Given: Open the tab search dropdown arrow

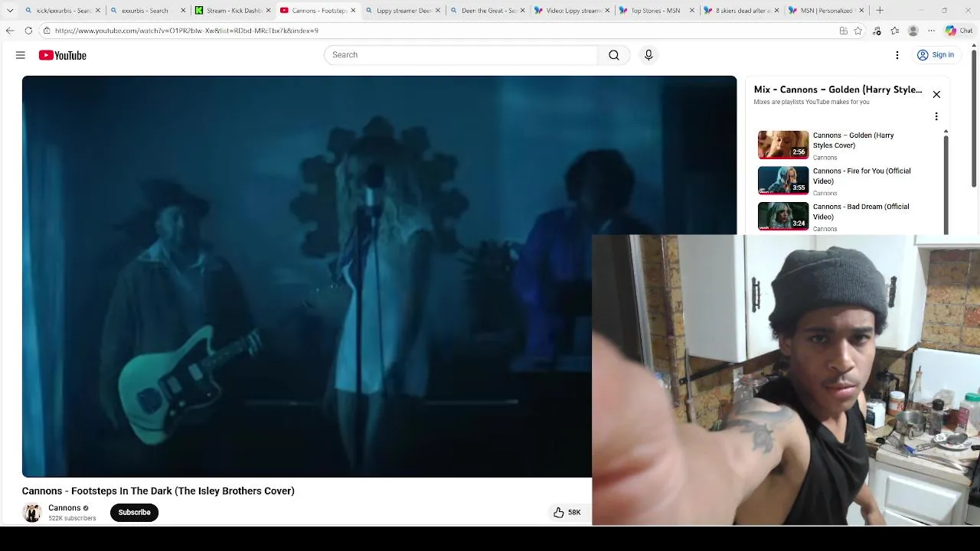Looking at the screenshot, I should point(10,11).
